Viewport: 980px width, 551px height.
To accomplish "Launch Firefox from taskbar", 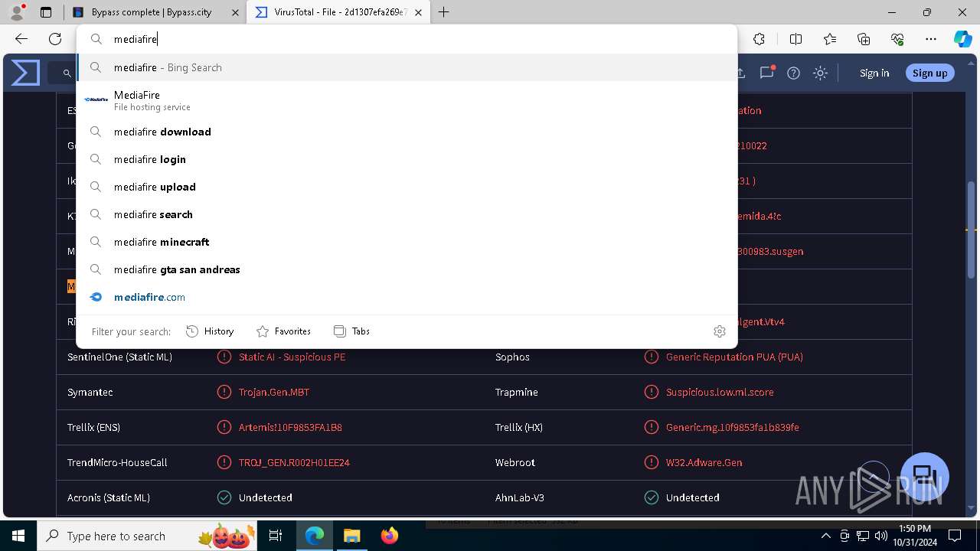I will [x=389, y=536].
